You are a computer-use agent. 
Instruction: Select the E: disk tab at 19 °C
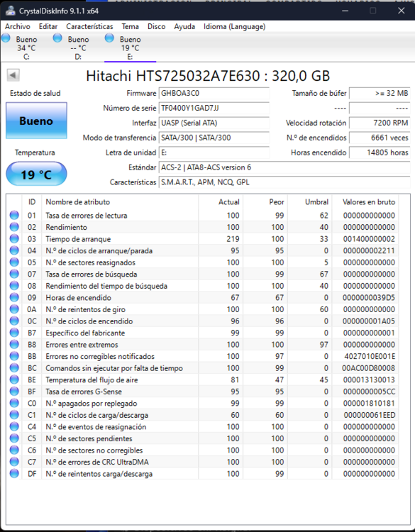coord(131,48)
